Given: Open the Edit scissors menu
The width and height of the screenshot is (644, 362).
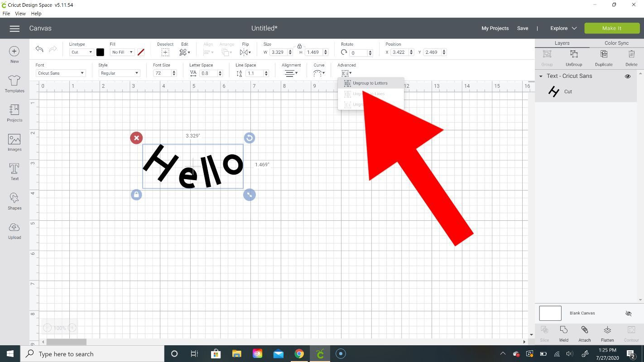Looking at the screenshot, I should [x=184, y=52].
